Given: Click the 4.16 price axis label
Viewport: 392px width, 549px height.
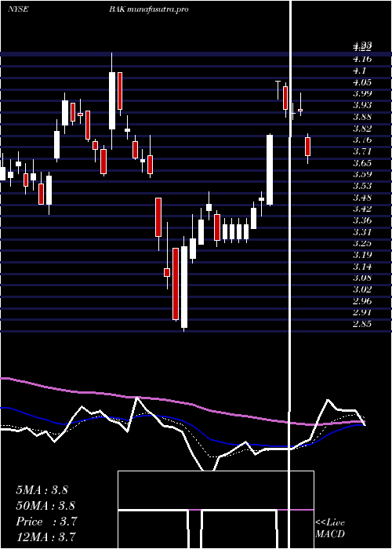Looking at the screenshot, I should pos(362,59).
